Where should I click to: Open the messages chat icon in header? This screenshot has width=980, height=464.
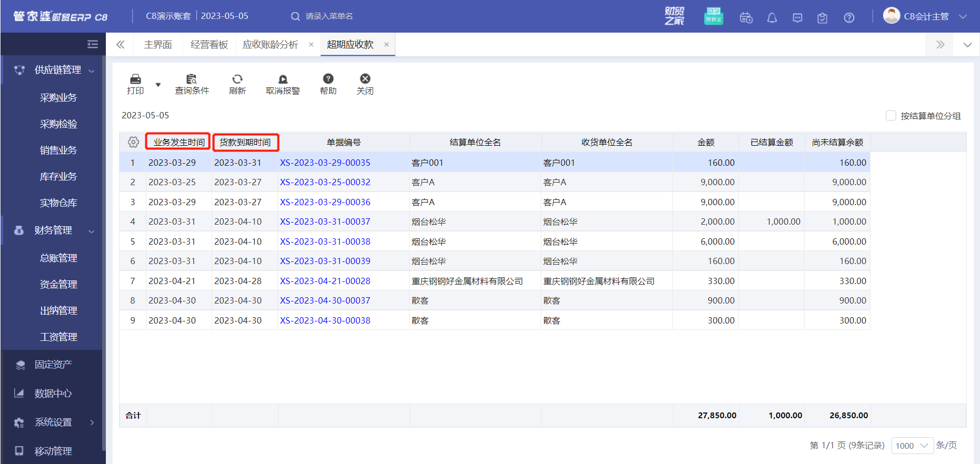click(797, 18)
